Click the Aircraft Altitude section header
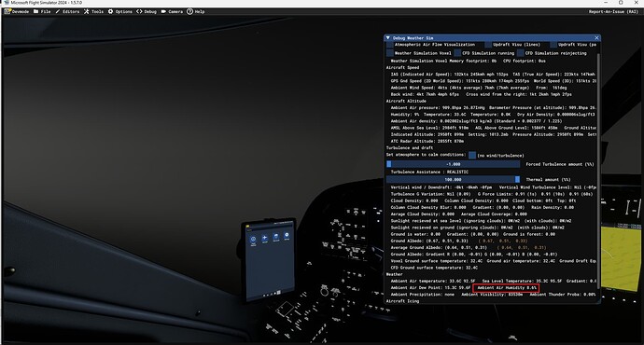 pyautogui.click(x=406, y=101)
